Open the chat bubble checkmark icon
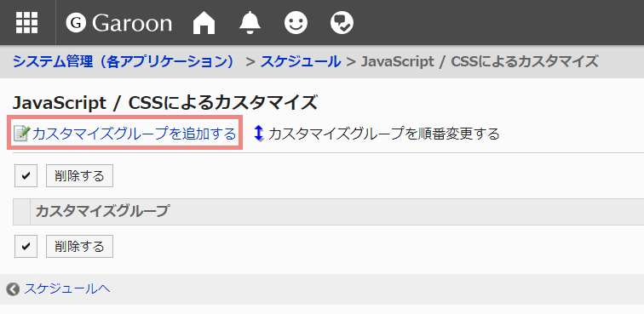 point(342,23)
